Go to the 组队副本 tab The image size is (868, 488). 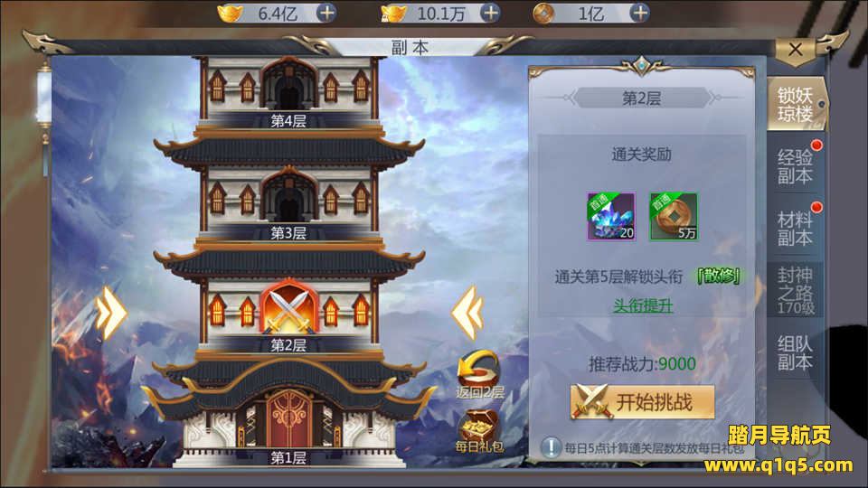(796, 352)
